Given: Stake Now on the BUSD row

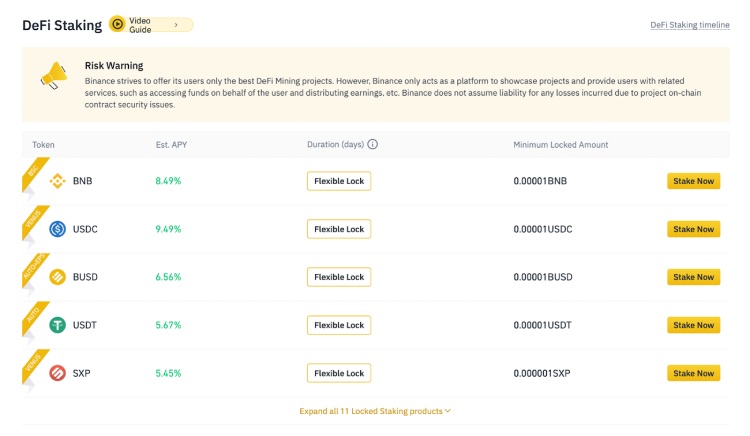Looking at the screenshot, I should (x=694, y=277).
